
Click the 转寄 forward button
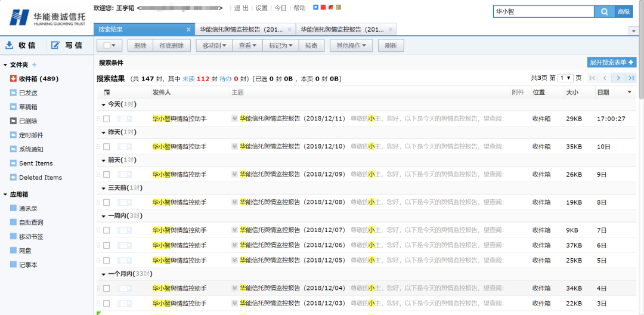pyautogui.click(x=311, y=45)
